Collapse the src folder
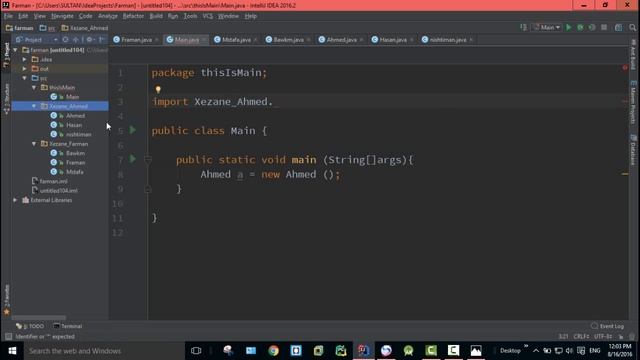The image size is (640, 360). 24,78
